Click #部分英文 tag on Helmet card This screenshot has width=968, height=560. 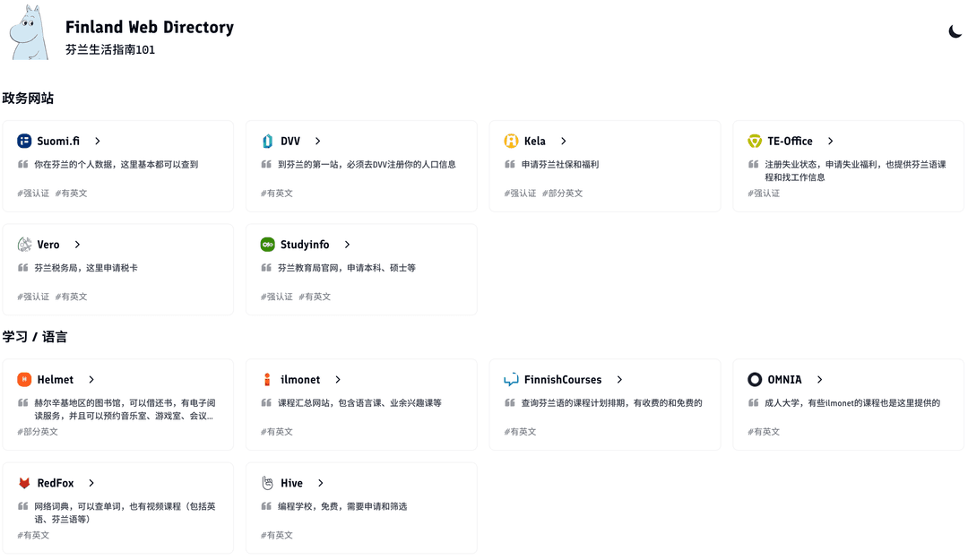point(38,432)
